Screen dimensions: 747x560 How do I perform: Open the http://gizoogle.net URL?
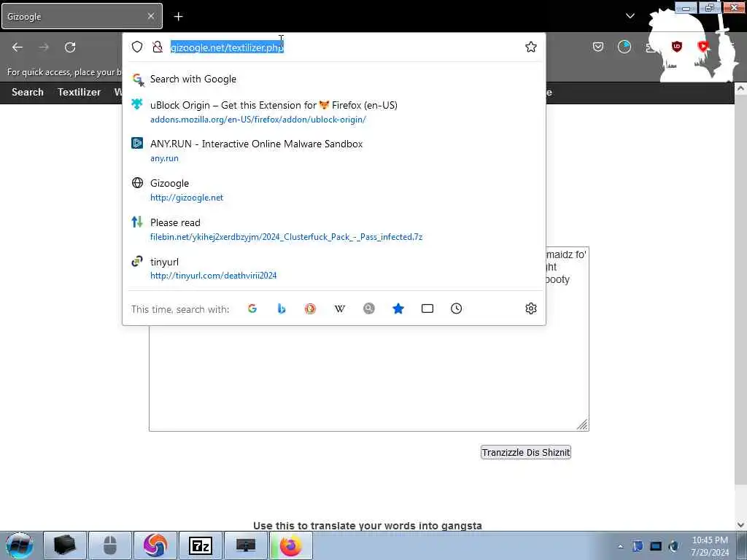[x=187, y=198]
